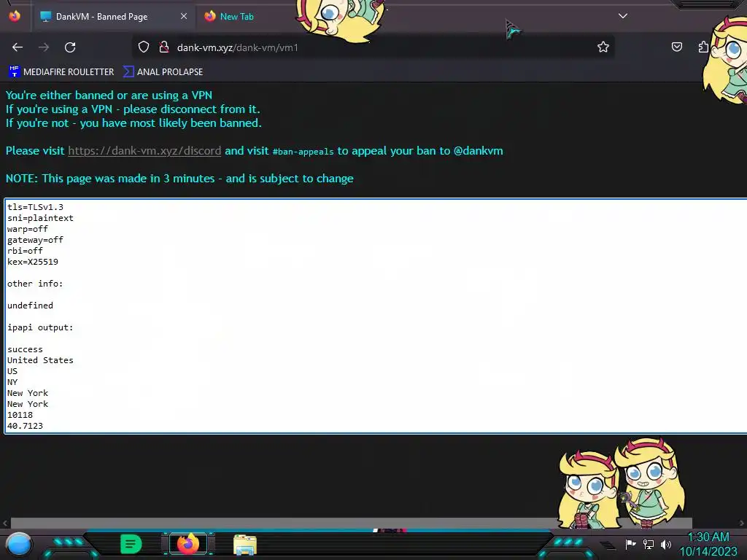Click the scrollbar left arrow
The height and width of the screenshot is (560, 747).
click(x=5, y=523)
